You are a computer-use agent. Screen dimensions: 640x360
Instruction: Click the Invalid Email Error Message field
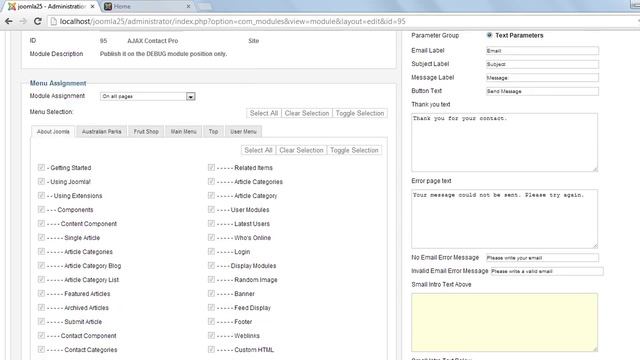pos(547,271)
